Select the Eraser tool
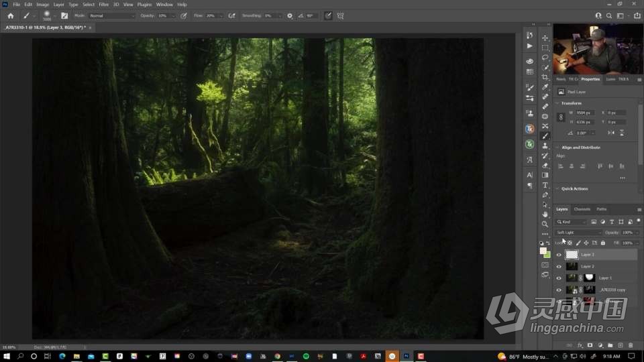The height and width of the screenshot is (362, 644). click(545, 166)
